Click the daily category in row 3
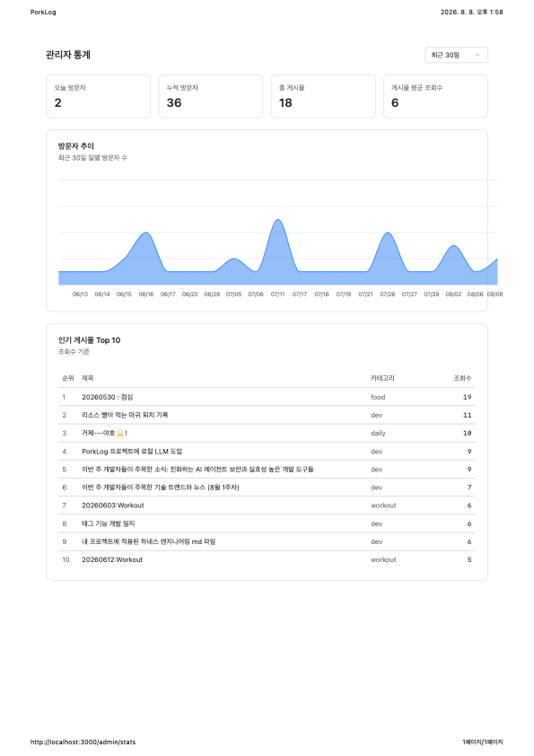 [x=379, y=434]
